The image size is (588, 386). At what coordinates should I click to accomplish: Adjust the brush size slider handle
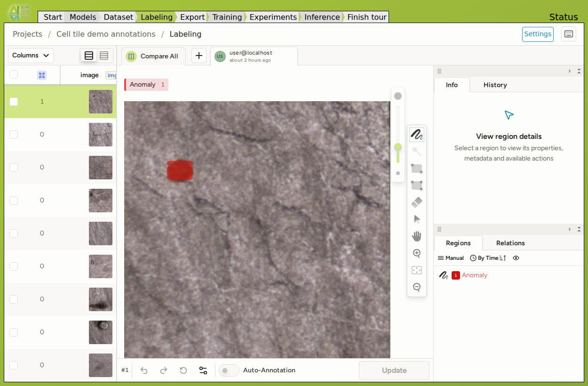(x=398, y=147)
